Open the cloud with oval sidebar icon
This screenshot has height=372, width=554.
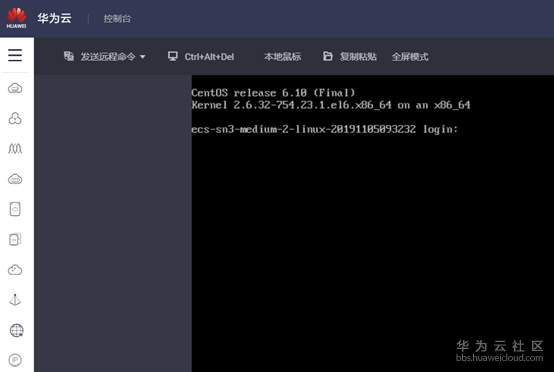tap(15, 179)
